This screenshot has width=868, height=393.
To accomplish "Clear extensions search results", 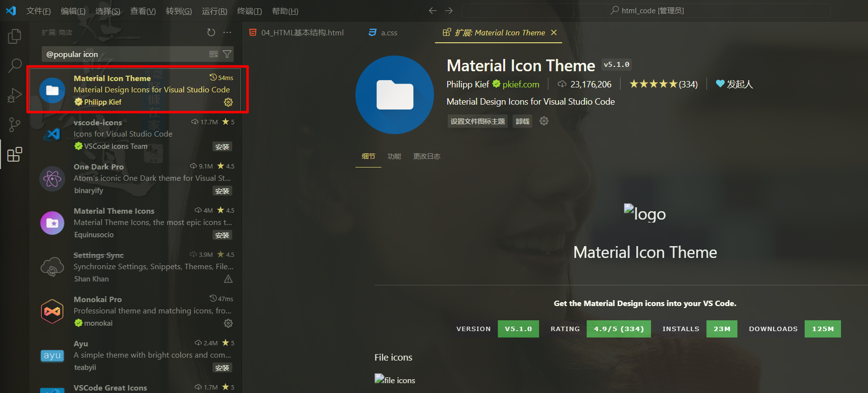I will coord(214,54).
